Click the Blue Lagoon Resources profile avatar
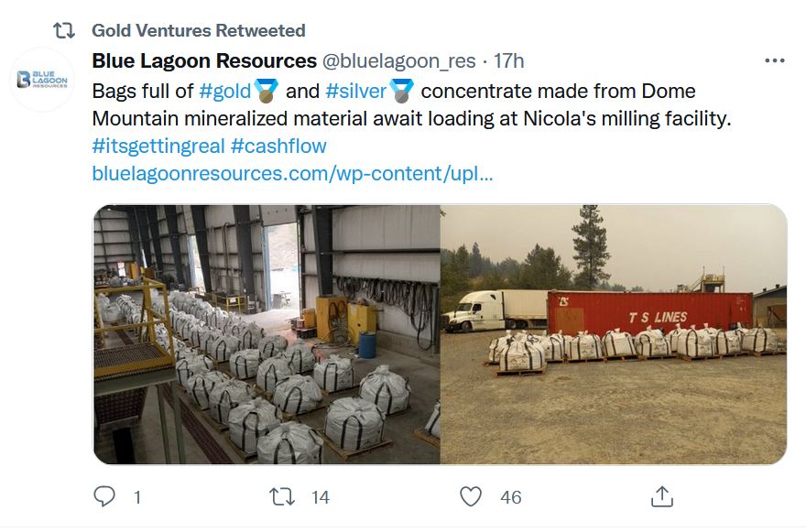The height and width of the screenshot is (532, 806). pyautogui.click(x=43, y=80)
